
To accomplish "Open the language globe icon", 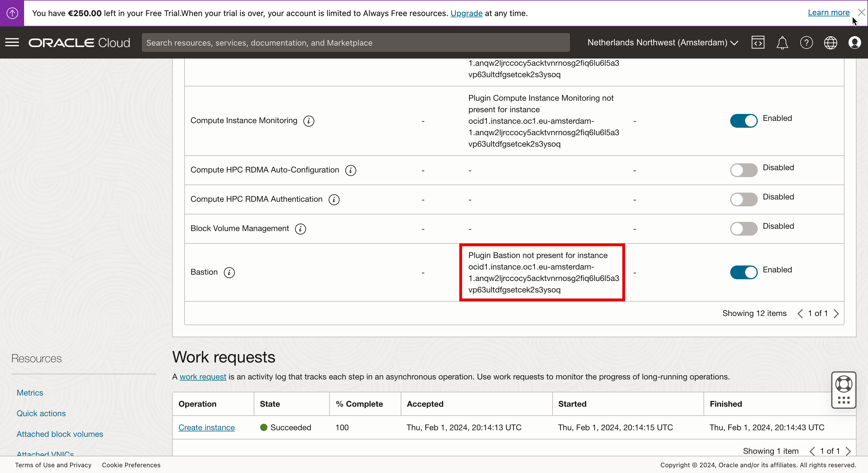I will coord(830,43).
